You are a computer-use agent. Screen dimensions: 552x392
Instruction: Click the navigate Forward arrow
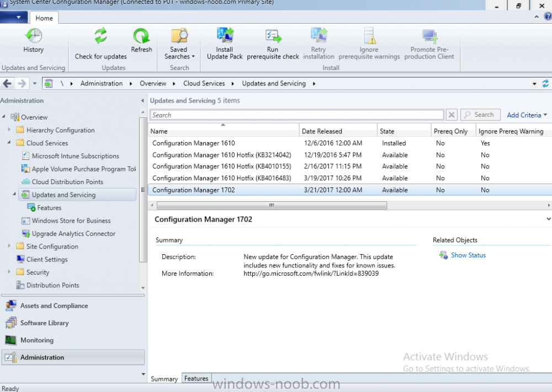click(22, 84)
